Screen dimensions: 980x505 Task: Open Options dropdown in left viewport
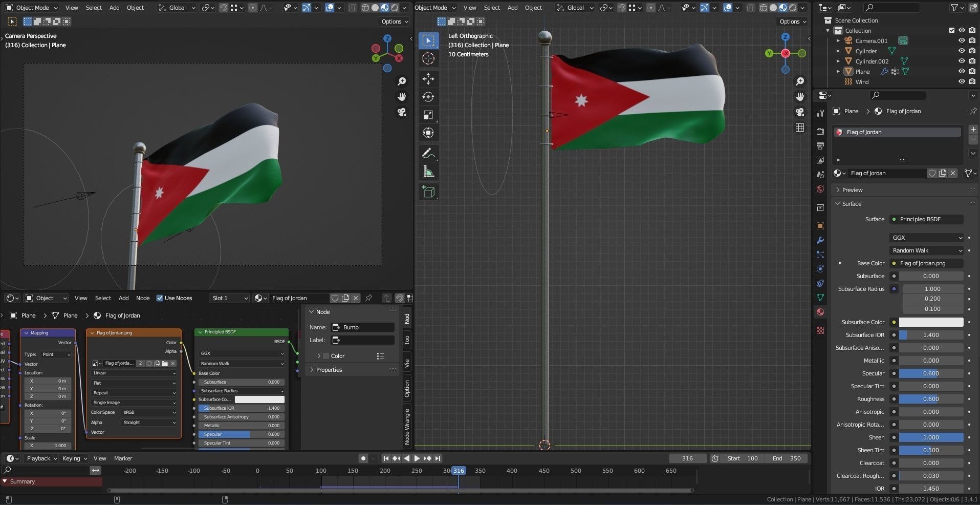tap(395, 22)
